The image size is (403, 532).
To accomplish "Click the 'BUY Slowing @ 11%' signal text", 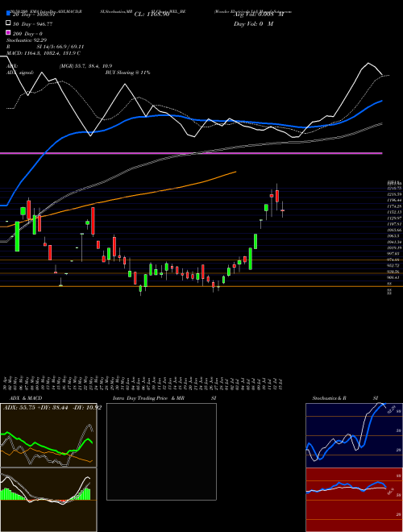I will [128, 73].
